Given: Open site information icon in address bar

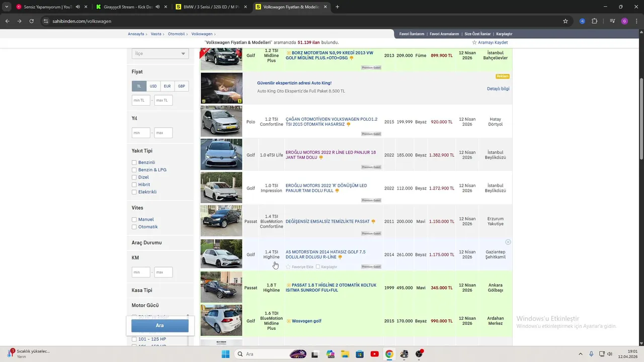Looking at the screenshot, I should tap(46, 21).
